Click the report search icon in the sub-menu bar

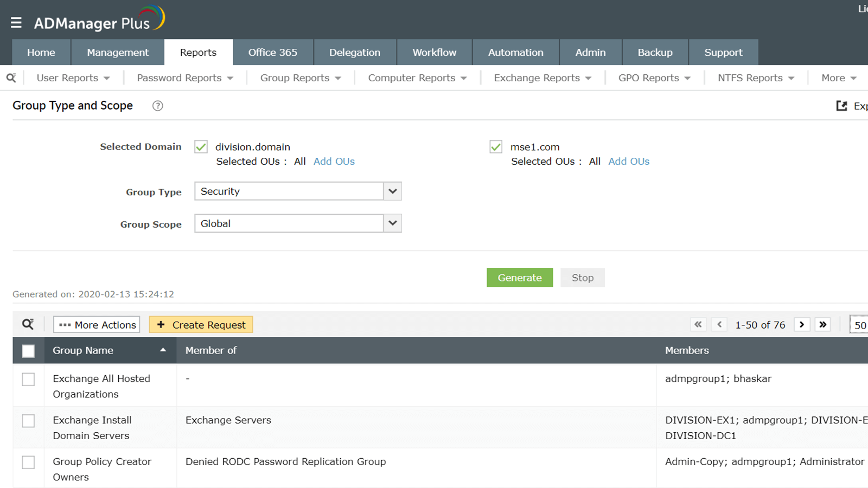(x=11, y=78)
